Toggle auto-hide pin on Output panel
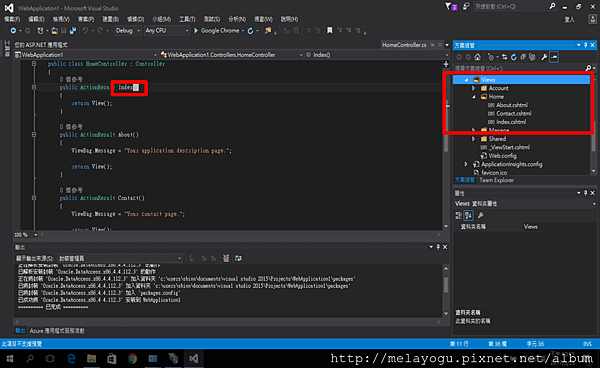This screenshot has height=368, width=600. [x=438, y=247]
